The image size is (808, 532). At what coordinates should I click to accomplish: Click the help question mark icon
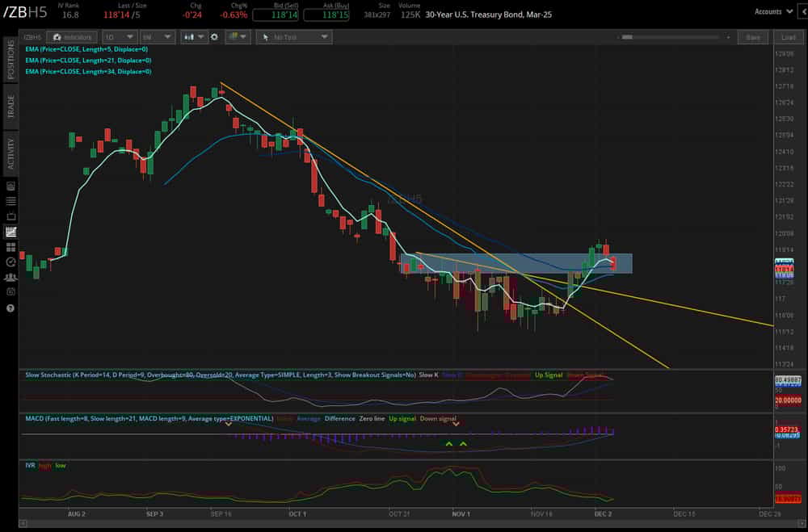11,308
